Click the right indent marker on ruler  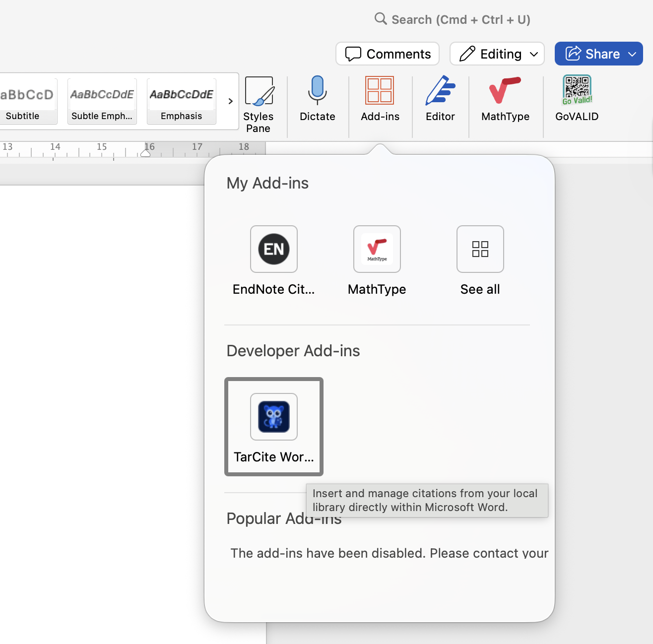click(x=145, y=153)
